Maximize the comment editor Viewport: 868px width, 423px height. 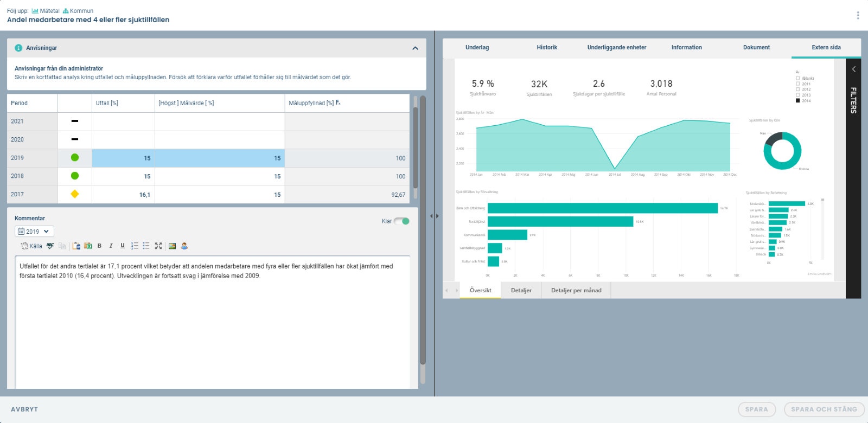point(158,246)
